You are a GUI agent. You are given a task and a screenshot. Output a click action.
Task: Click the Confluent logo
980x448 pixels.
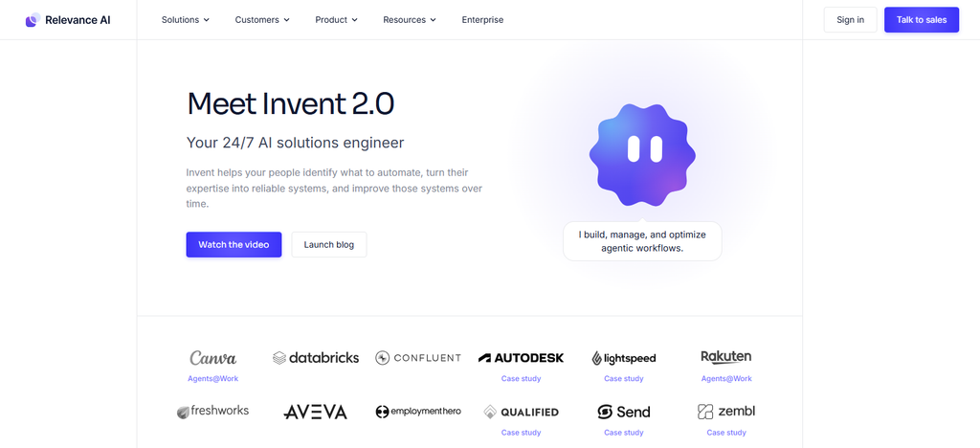[x=418, y=357]
